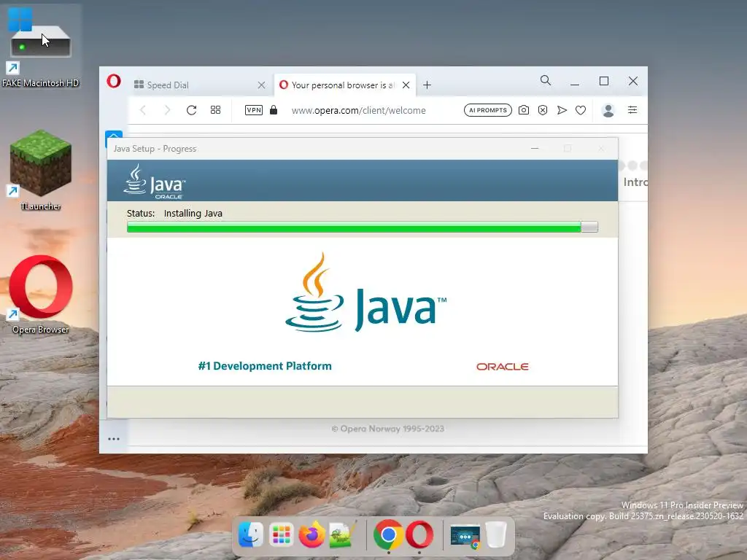Close the Speed Dial tab
The width and height of the screenshot is (747, 560).
[x=262, y=85]
